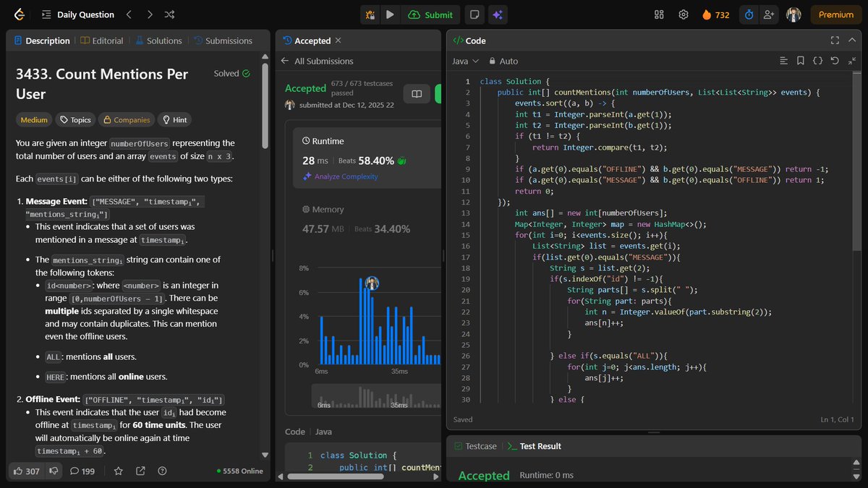The image size is (868, 488).
Task: Open the Daily Question problem list
Action: pos(77,14)
